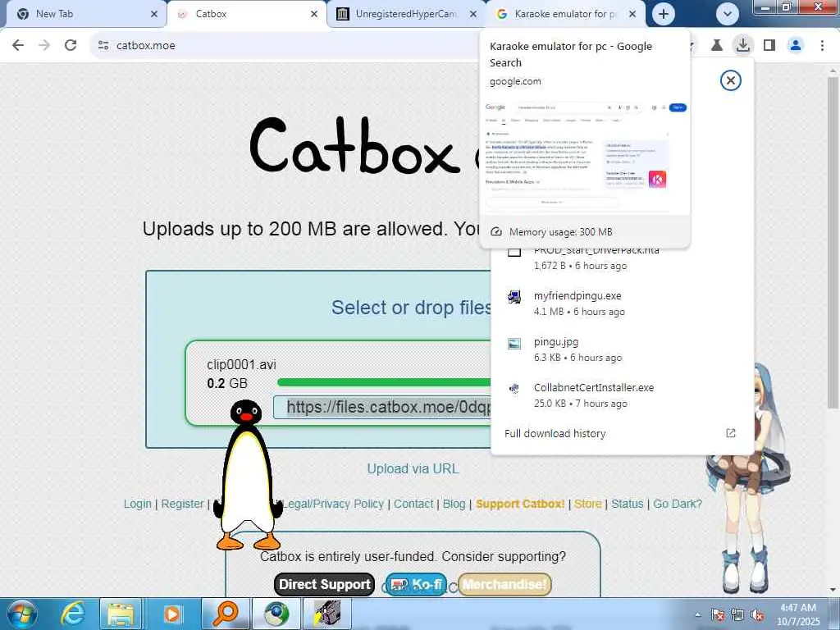Open the Blog link
This screenshot has width=840, height=630.
pyautogui.click(x=454, y=504)
